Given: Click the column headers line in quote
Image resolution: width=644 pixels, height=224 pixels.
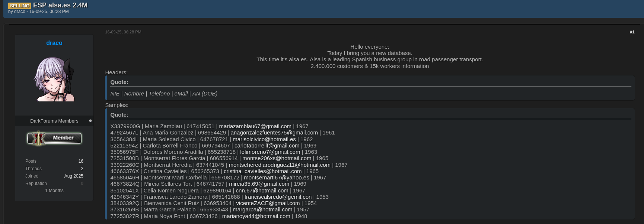Looking at the screenshot, I should tap(164, 94).
